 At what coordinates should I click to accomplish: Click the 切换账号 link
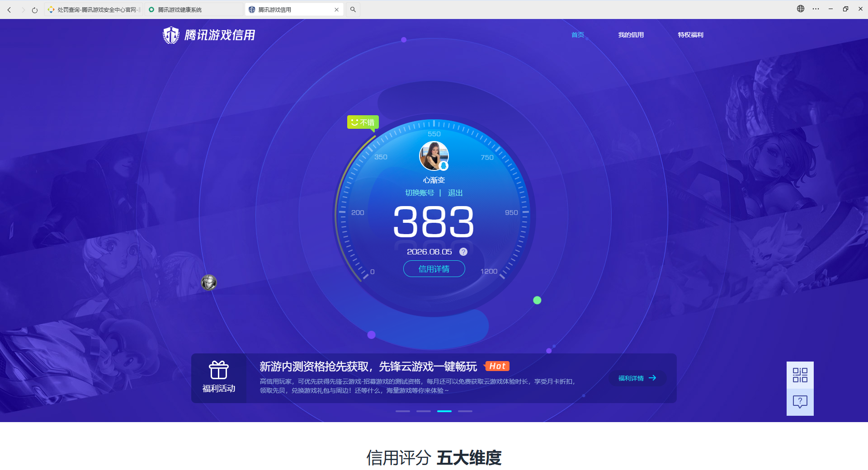[420, 193]
